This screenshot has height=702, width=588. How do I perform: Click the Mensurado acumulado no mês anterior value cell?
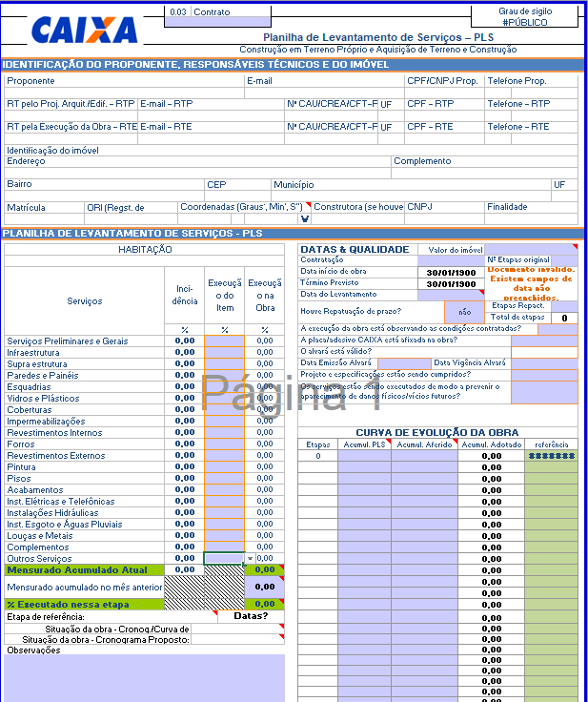[265, 587]
